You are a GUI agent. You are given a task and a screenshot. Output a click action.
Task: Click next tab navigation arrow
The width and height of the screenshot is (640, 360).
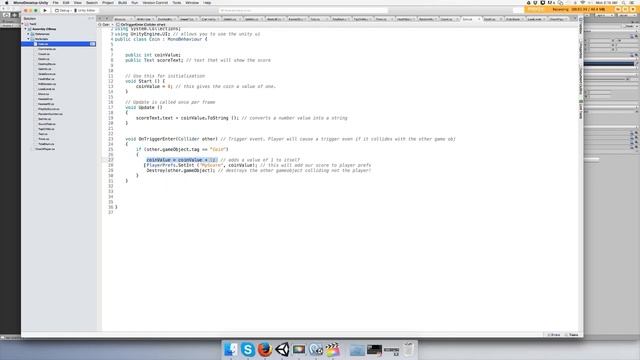pyautogui.click(x=107, y=19)
